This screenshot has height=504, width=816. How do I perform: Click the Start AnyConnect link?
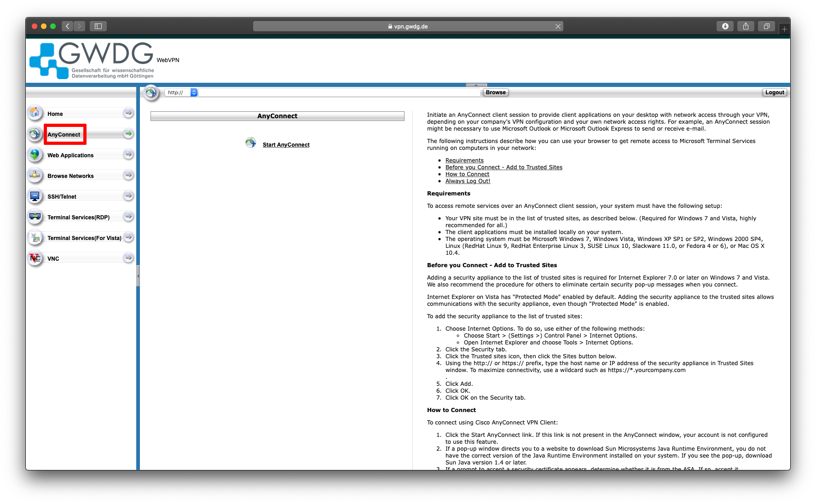point(286,145)
